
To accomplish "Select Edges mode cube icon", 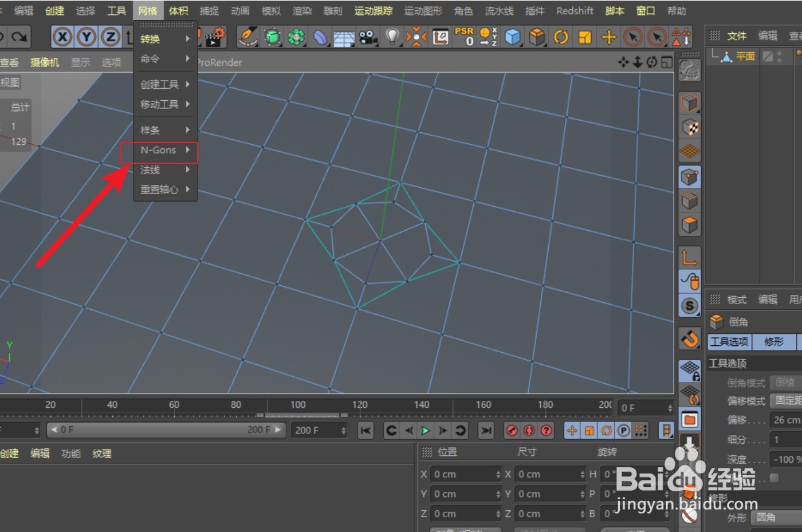I will (x=690, y=201).
